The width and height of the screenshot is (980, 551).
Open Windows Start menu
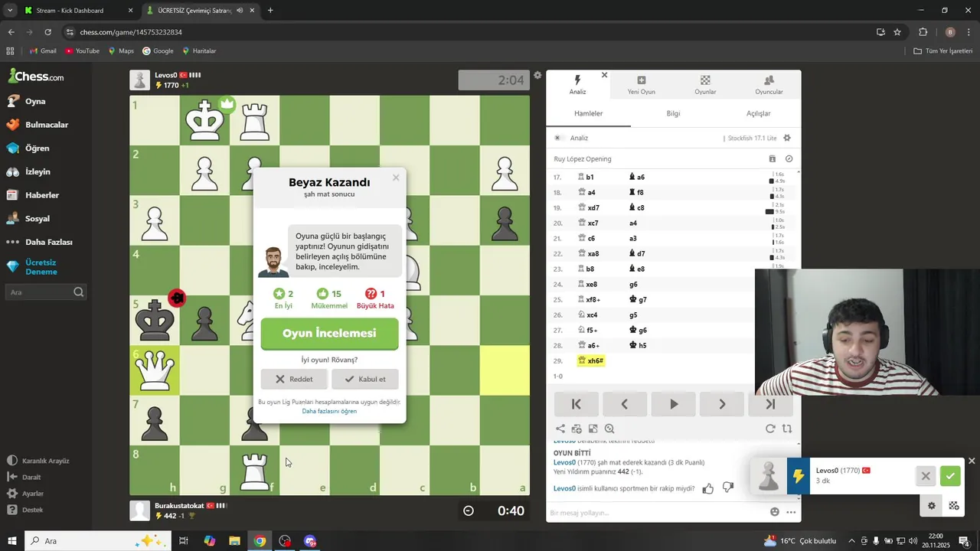tap(12, 541)
